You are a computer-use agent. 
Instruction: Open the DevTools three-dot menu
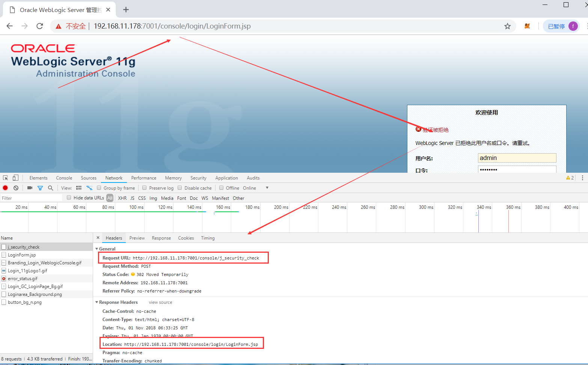(x=582, y=178)
